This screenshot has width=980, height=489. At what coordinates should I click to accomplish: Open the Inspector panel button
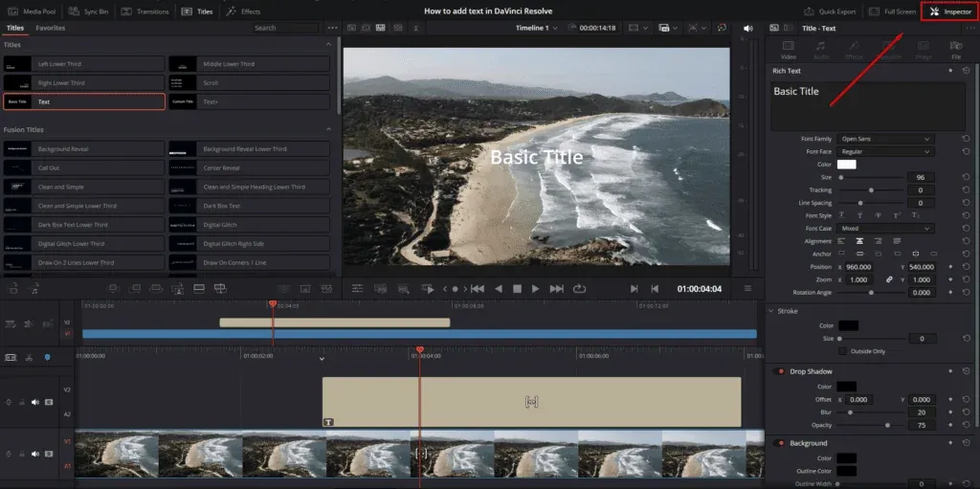tap(950, 11)
